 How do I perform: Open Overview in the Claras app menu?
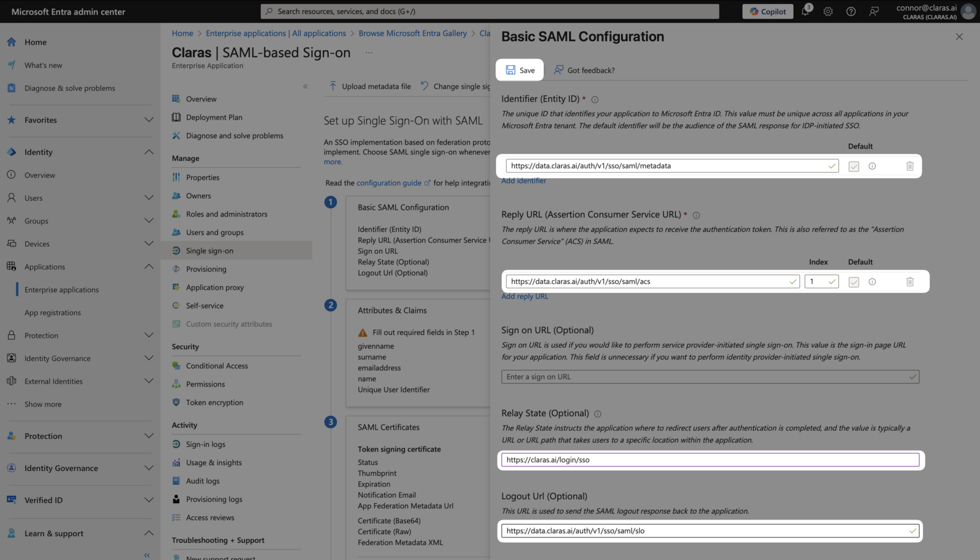(x=201, y=99)
